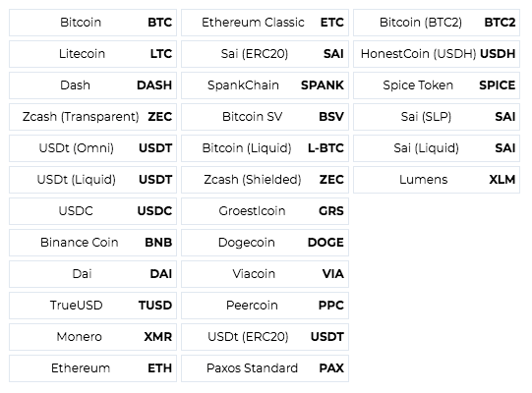Select HonestCoin (USDH) box
The image size is (532, 393).
pyautogui.click(x=437, y=54)
